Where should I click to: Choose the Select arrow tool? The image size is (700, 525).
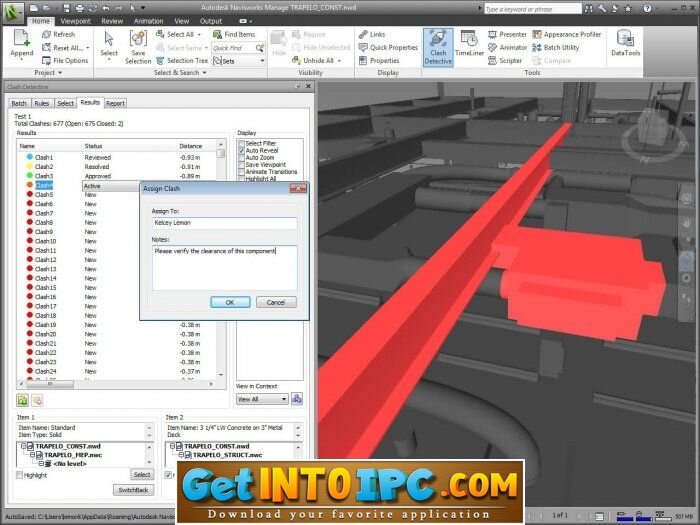tap(109, 39)
